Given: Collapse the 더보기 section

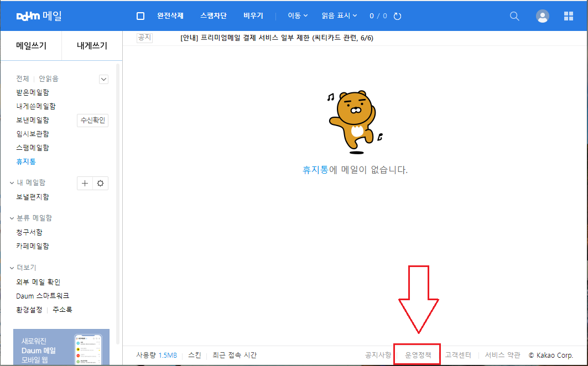Looking at the screenshot, I should 12,268.
